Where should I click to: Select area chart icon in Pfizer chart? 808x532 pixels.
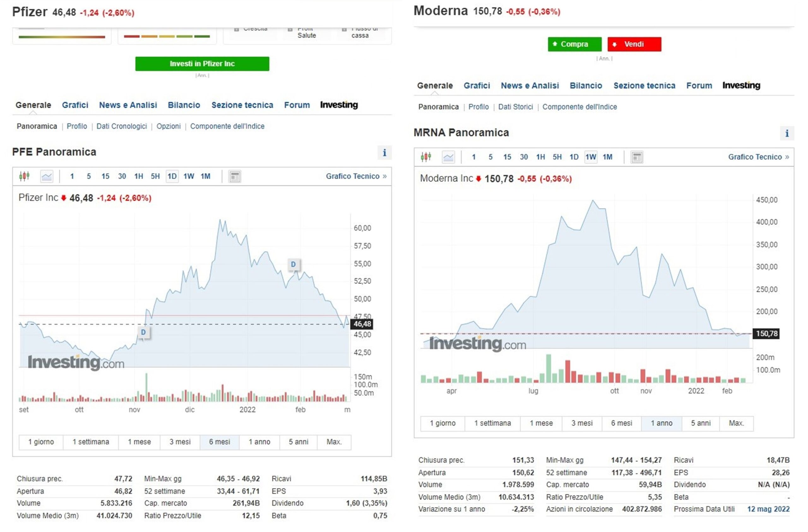(x=46, y=176)
